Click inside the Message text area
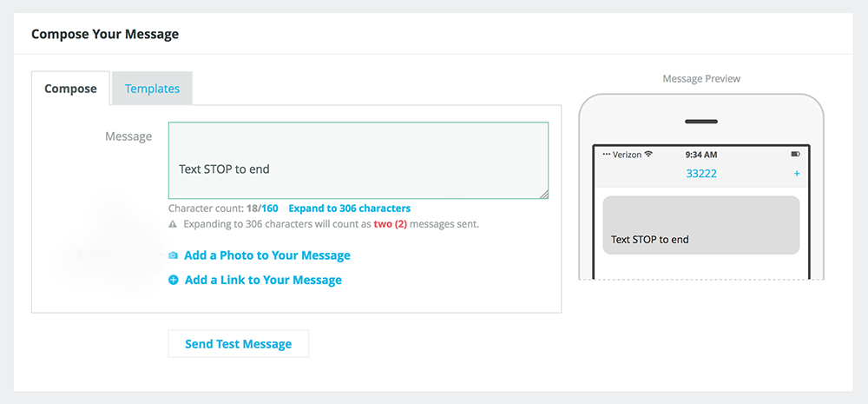Viewport: 868px width, 404px height. tap(358, 160)
